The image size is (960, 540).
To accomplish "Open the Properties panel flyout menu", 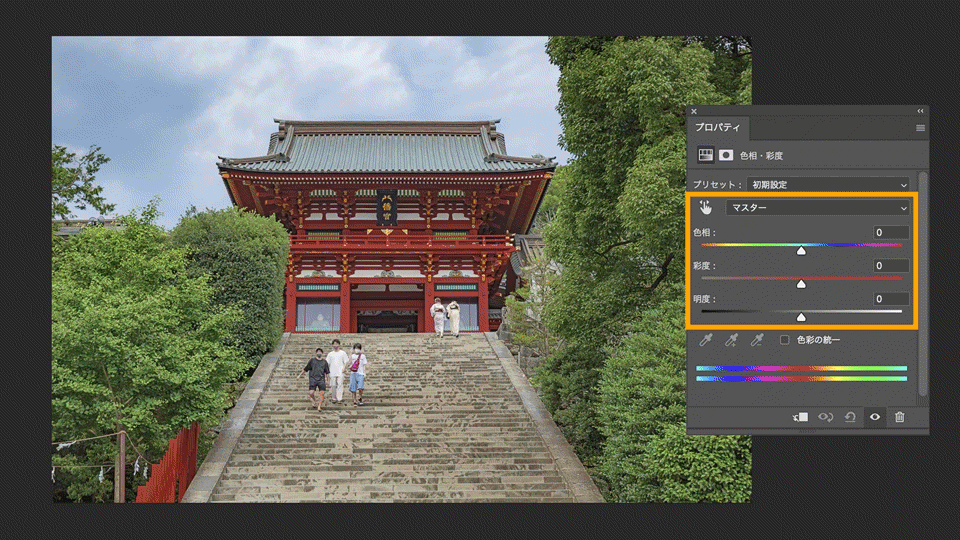I will [x=920, y=128].
